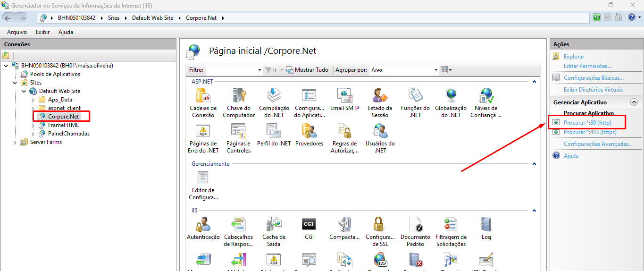Click Exibir Diretórios Virtuais link
The image size is (644, 271).
pos(593,90)
